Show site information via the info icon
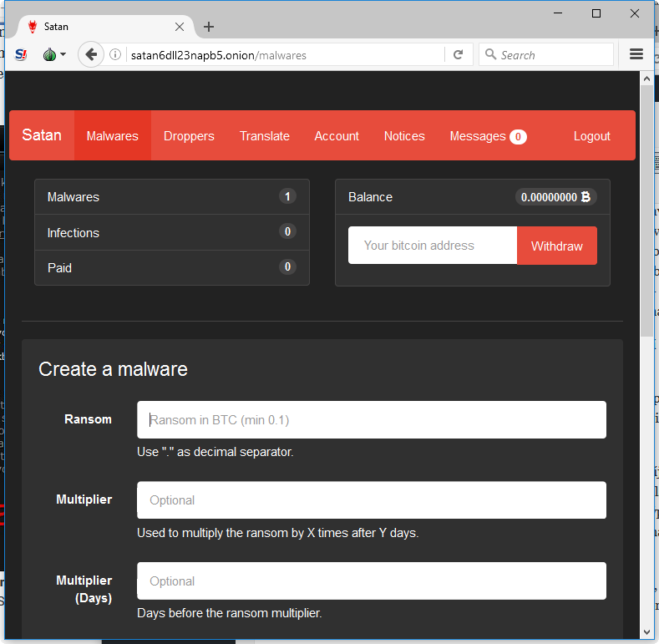Viewport: 659px width, 644px height. [x=115, y=54]
